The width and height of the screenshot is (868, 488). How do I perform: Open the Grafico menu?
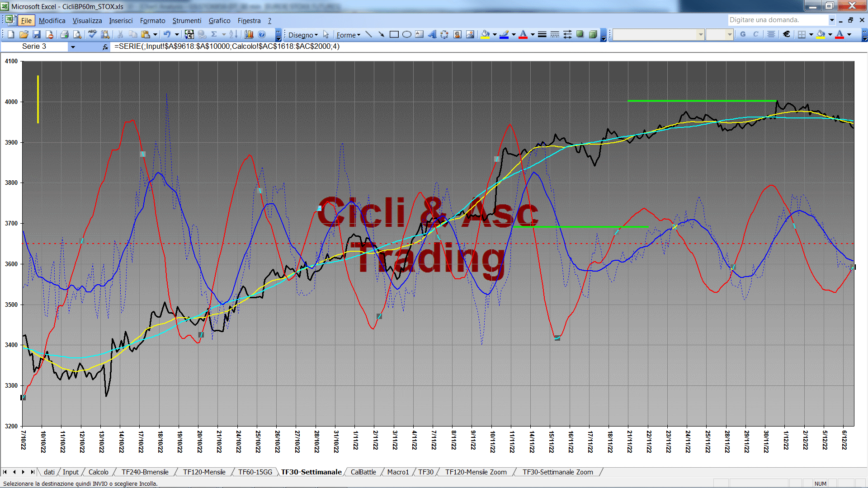(x=219, y=21)
